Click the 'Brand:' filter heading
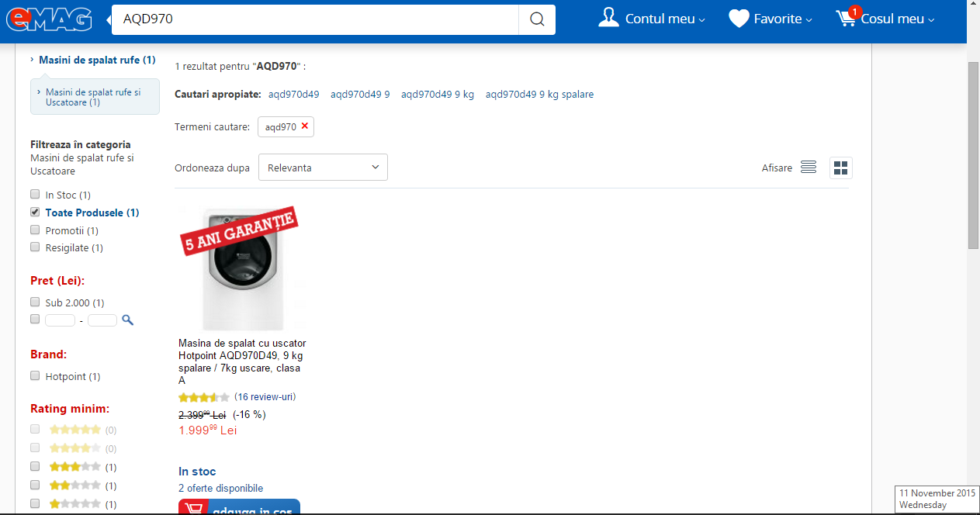Viewport: 980px width, 515px height. 49,354
